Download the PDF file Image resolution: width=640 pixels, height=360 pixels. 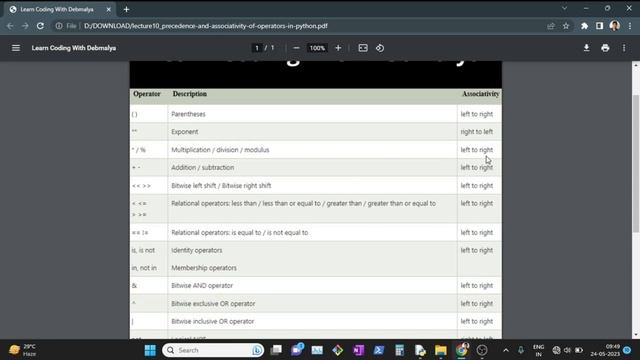(x=586, y=48)
